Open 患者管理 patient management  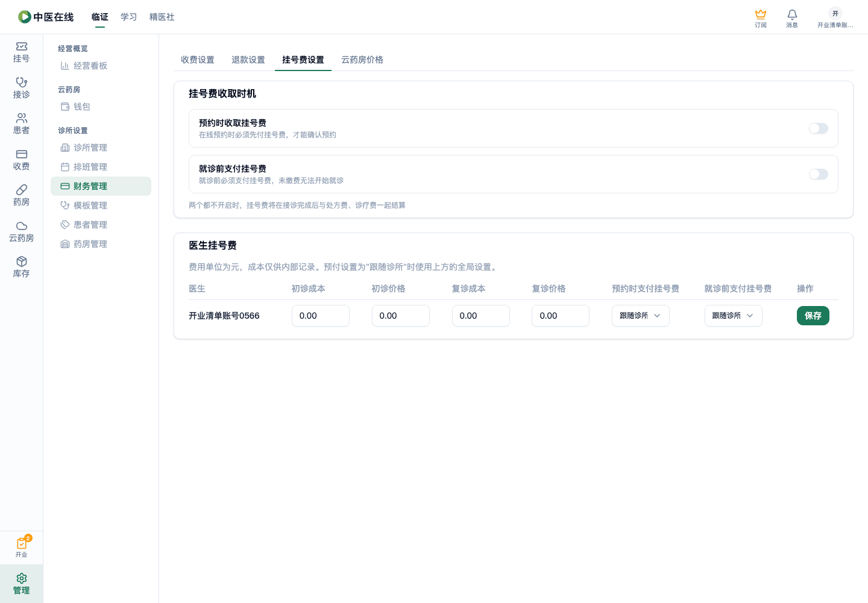tap(101, 225)
